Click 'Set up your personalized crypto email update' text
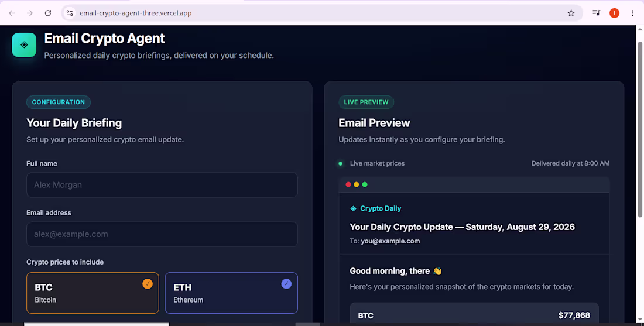 pos(105,140)
